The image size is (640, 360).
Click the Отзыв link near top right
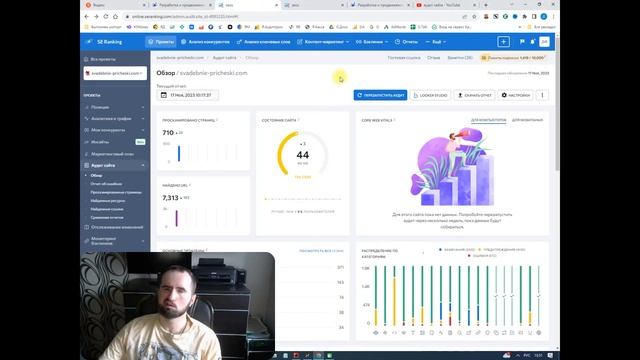pyautogui.click(x=433, y=58)
